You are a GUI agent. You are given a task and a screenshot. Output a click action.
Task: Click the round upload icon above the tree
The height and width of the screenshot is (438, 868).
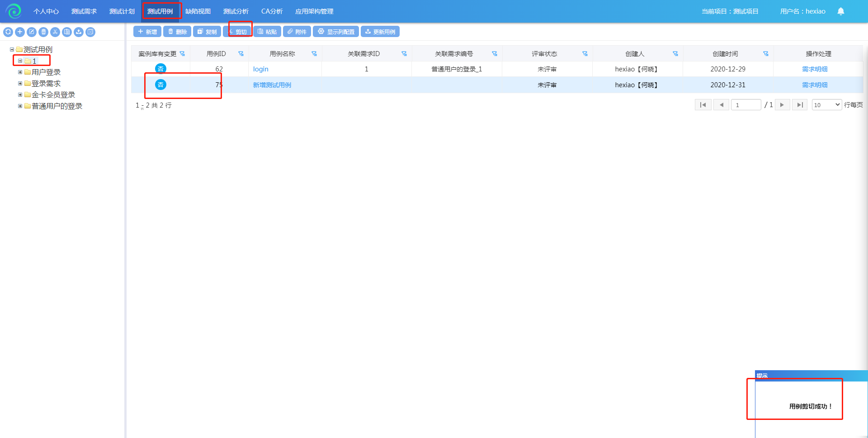point(79,32)
